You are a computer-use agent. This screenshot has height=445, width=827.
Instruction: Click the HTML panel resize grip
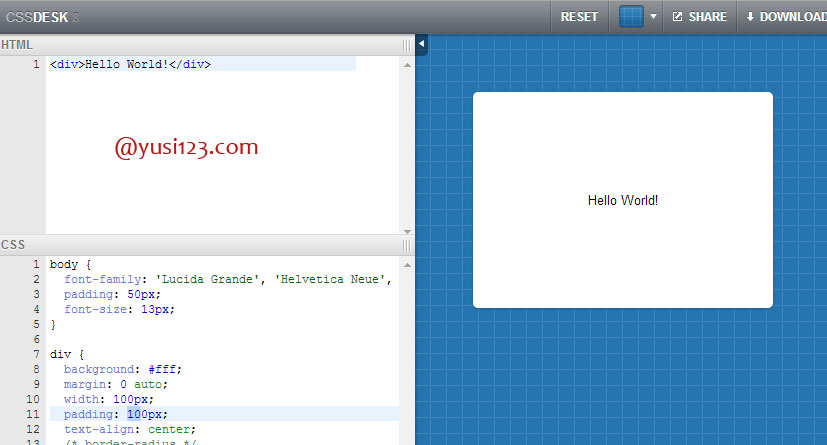pos(406,45)
